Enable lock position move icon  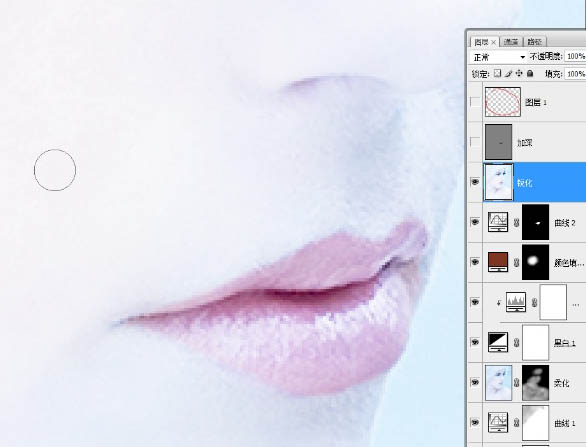click(x=519, y=73)
